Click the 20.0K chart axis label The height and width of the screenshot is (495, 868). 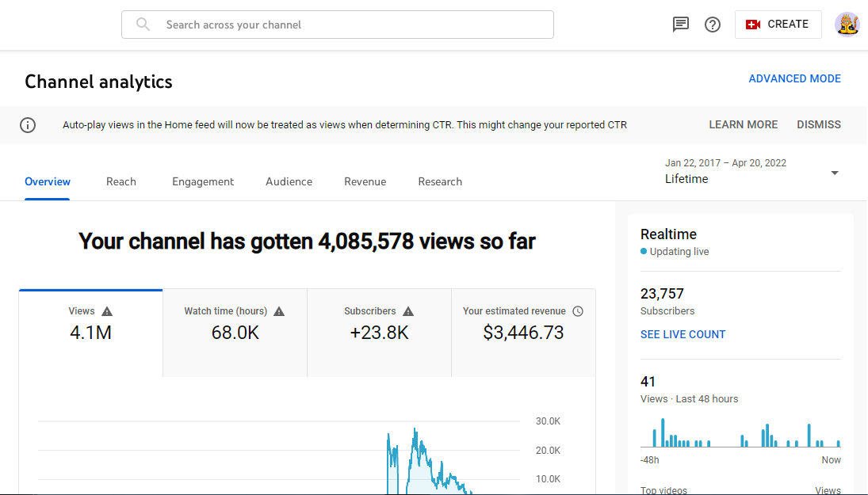(x=548, y=450)
